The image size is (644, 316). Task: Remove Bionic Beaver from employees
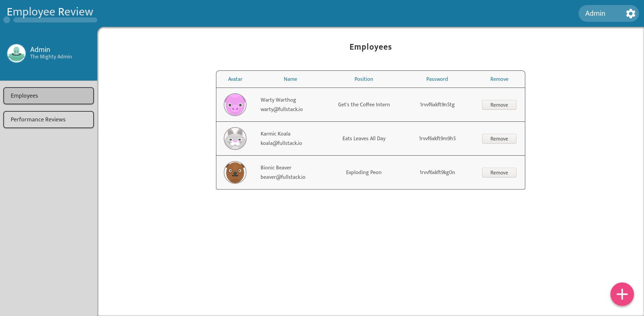[499, 173]
